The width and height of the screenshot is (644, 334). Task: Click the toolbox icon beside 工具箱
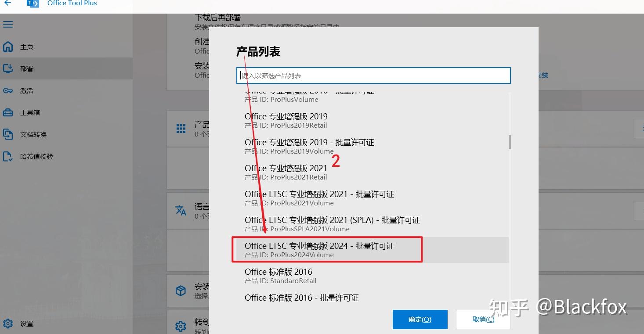pyautogui.click(x=8, y=112)
